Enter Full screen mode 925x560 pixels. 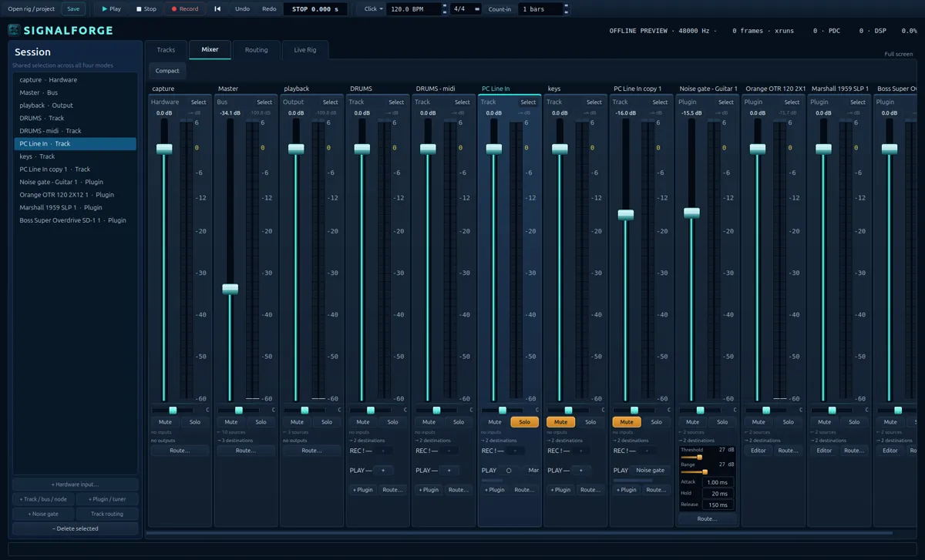coord(899,54)
